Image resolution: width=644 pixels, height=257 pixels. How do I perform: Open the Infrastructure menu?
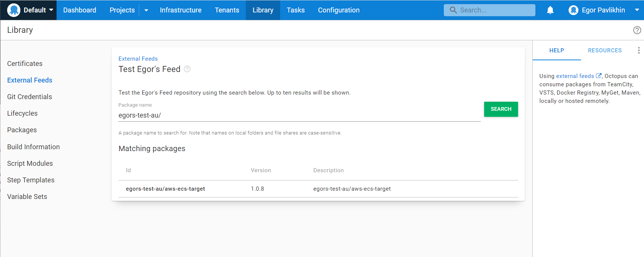point(180,10)
